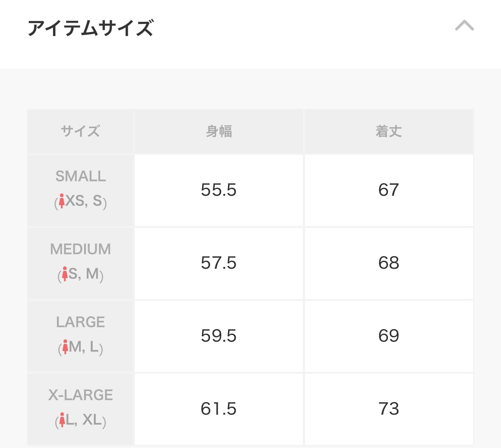Collapse the アイテムサイズ section chevron
This screenshot has width=501, height=448.
[x=464, y=26]
